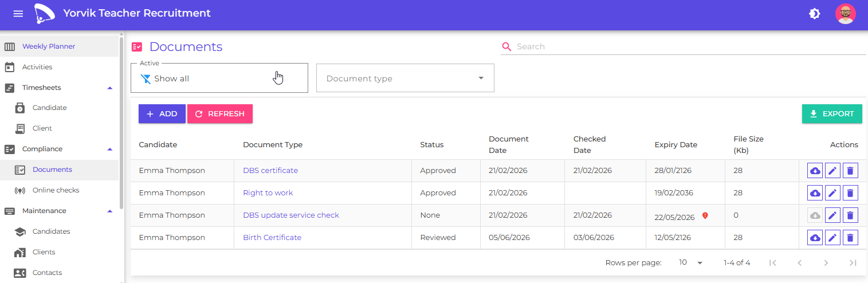868x283 pixels.
Task: Download the Birth Certificate document
Action: point(815,238)
